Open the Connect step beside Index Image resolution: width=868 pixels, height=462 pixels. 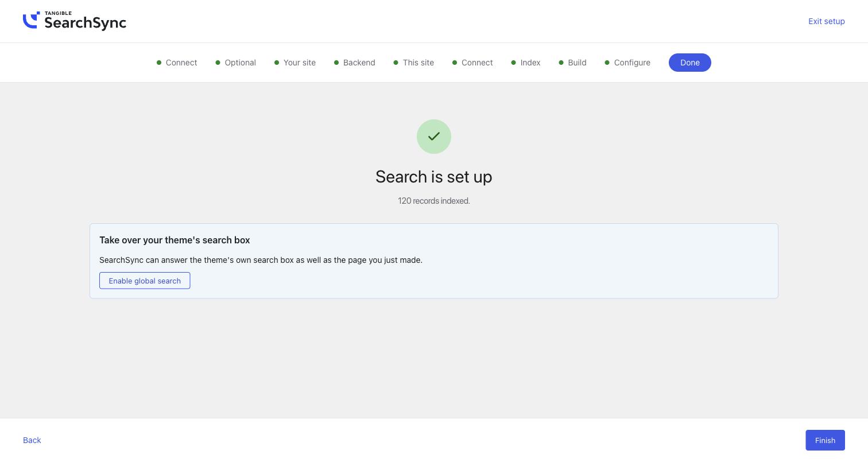coord(472,63)
